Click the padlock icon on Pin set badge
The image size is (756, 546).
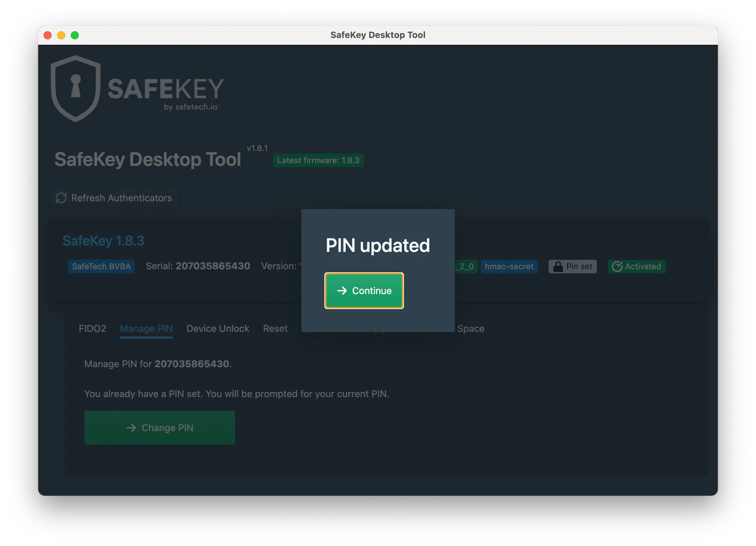[558, 267]
